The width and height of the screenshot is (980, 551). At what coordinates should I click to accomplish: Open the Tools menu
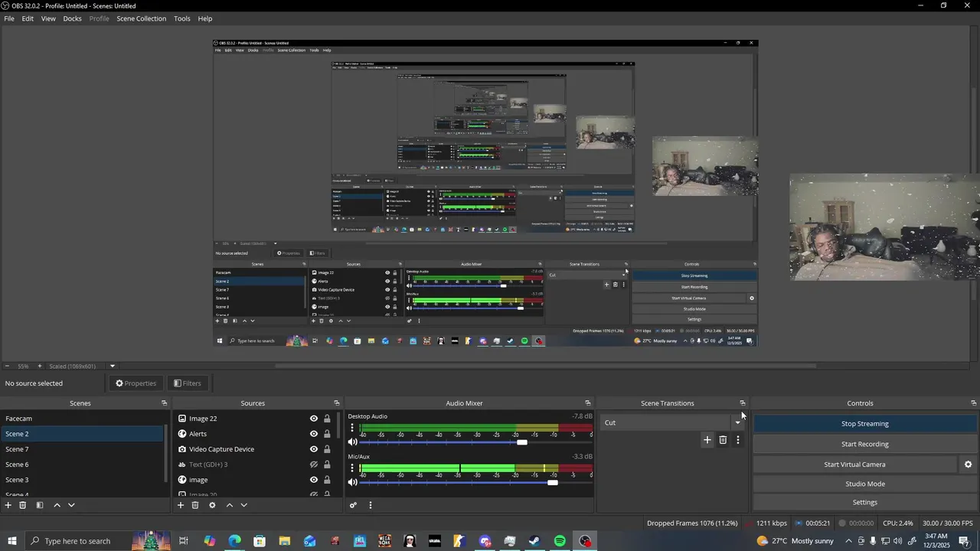click(182, 18)
